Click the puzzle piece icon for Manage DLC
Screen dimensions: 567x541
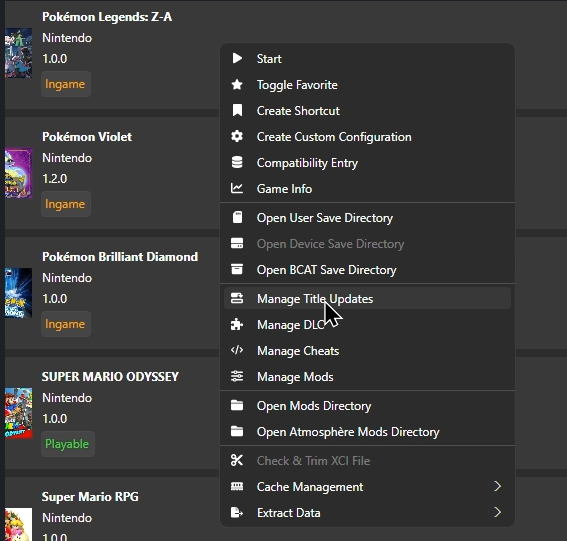[237, 324]
